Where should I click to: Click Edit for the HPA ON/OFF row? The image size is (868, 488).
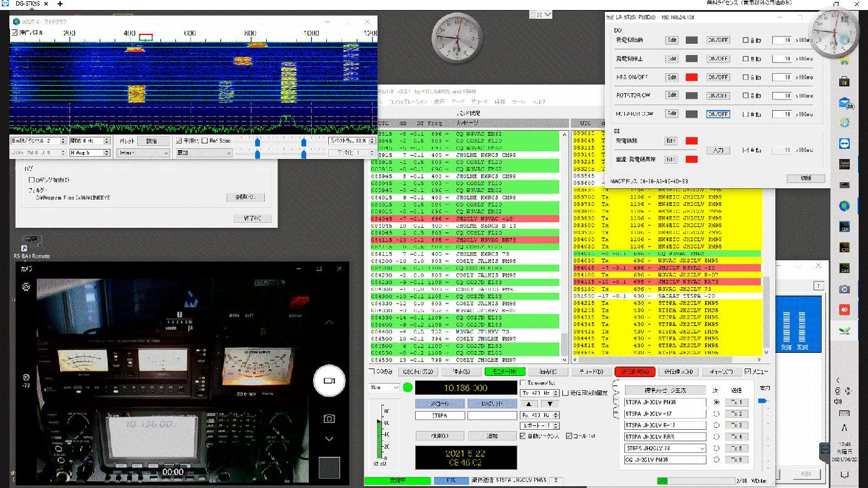pos(671,77)
